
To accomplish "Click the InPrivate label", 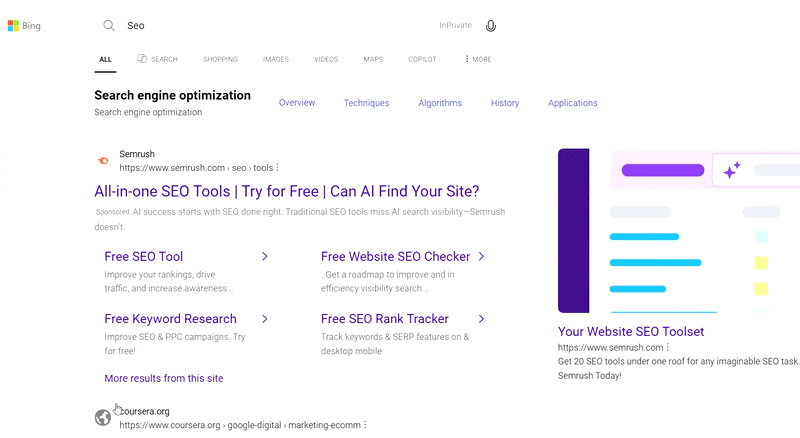I will (455, 25).
